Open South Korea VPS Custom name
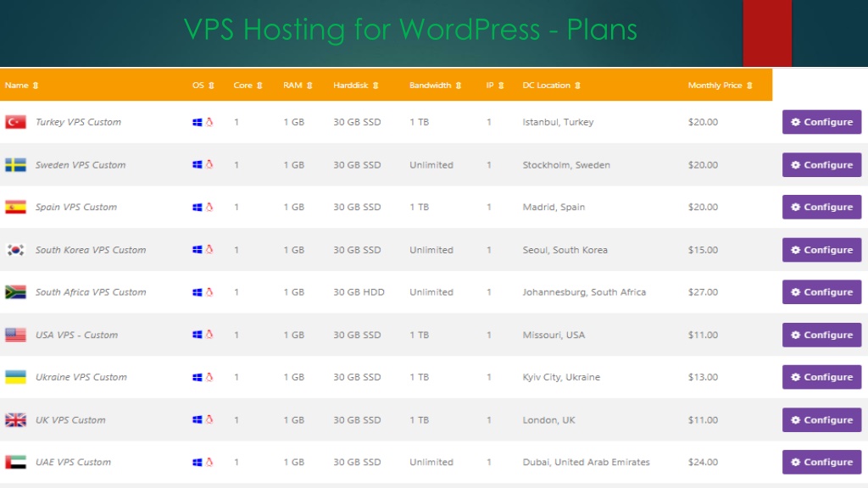 (x=91, y=250)
